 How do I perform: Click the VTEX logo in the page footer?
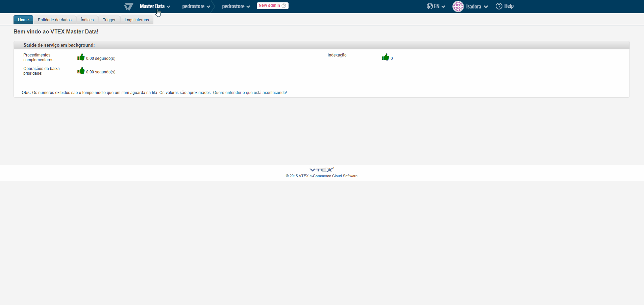(x=321, y=169)
